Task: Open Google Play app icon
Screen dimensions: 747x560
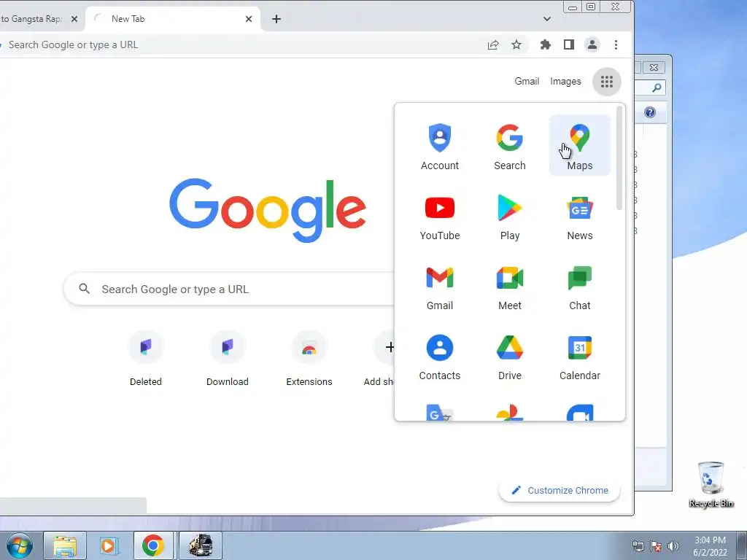Action: 509,216
